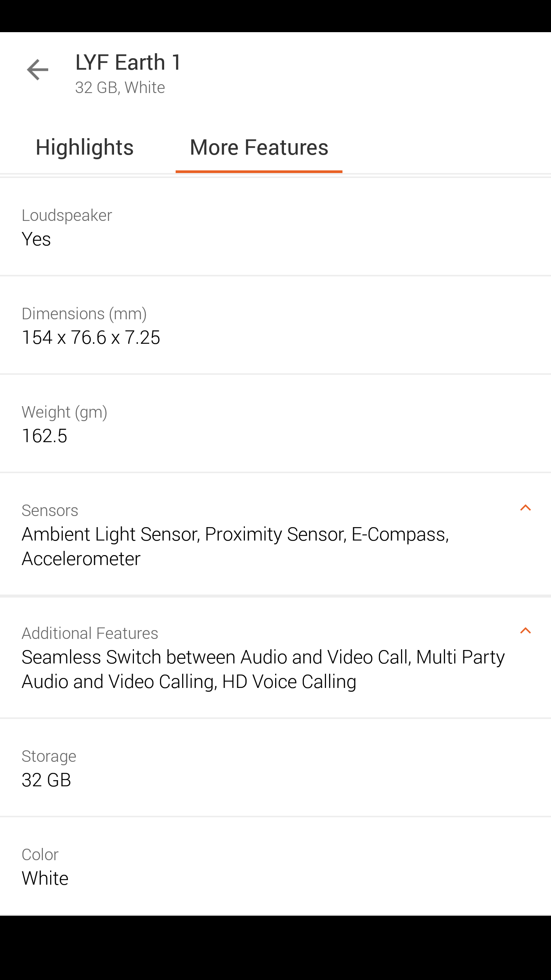The height and width of the screenshot is (980, 551).
Task: Tap the Loudspeaker "Yes" value
Action: click(x=36, y=239)
